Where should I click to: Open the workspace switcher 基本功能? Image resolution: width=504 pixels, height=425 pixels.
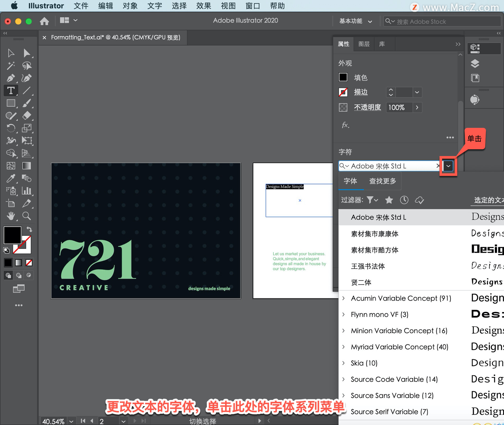pos(356,21)
